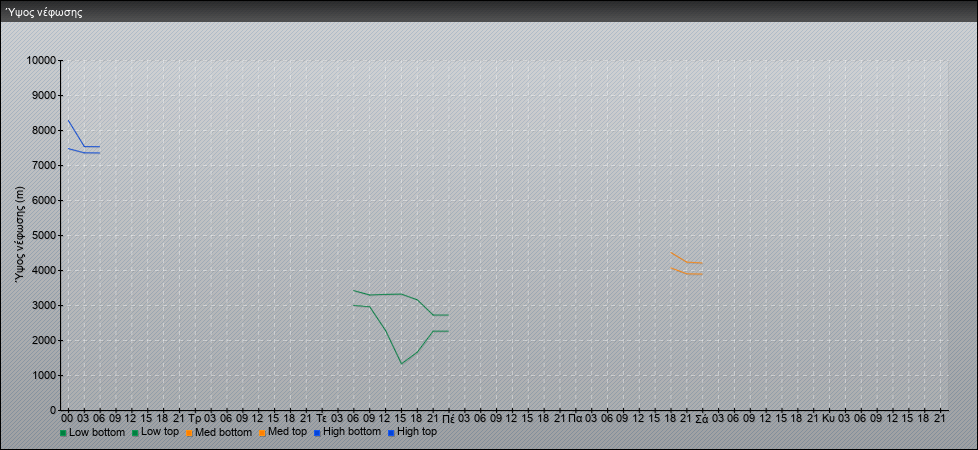The width and height of the screenshot is (978, 450).
Task: Select the Low top legend text
Action: tap(160, 432)
